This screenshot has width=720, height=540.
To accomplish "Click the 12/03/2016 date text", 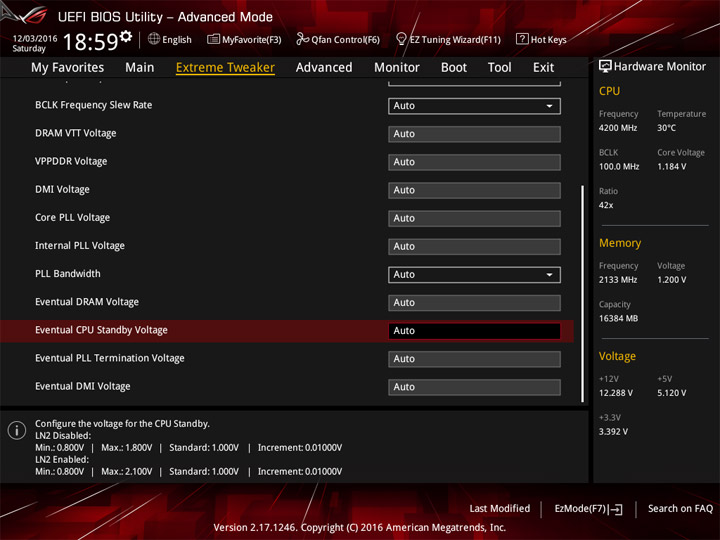I will click(35, 38).
